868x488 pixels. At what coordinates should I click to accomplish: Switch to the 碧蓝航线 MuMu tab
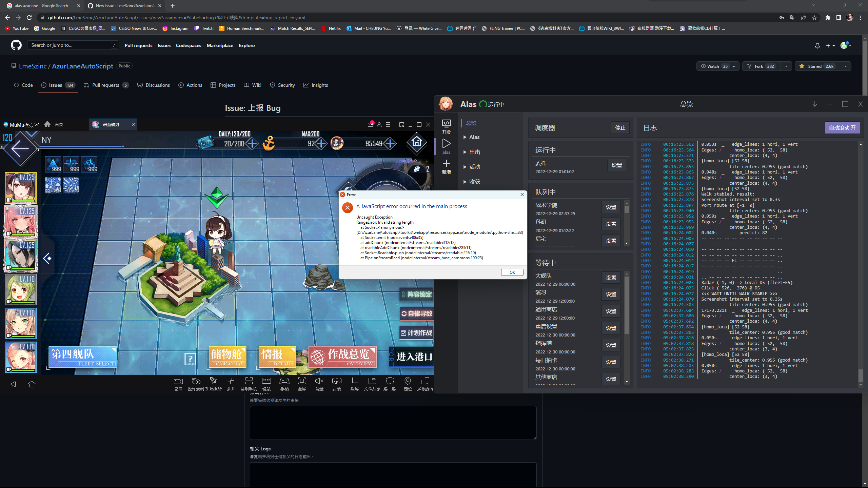pyautogui.click(x=111, y=125)
